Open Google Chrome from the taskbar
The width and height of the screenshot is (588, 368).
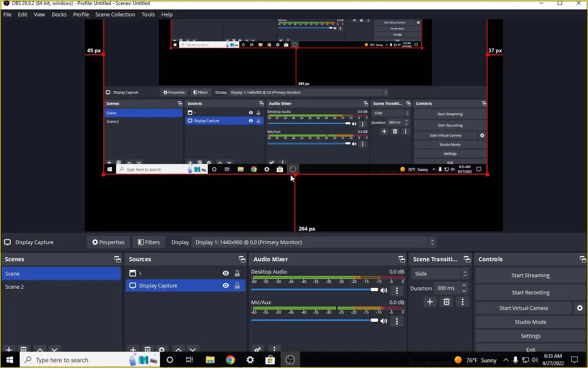point(230,360)
